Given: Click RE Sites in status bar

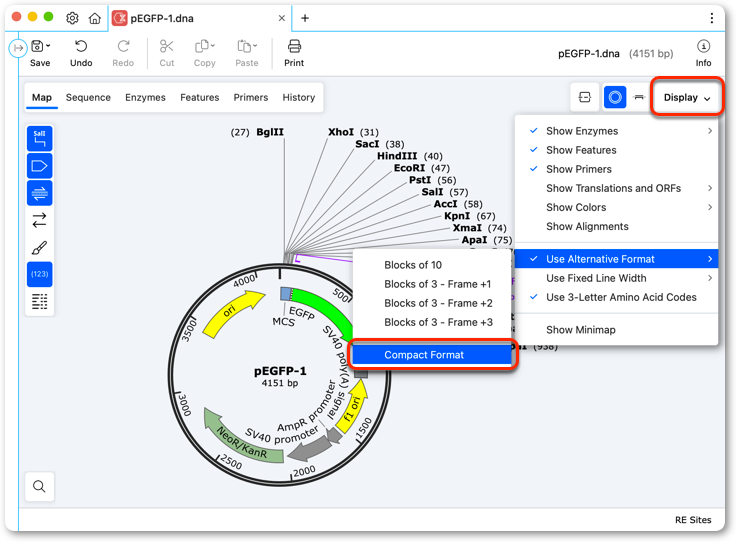Looking at the screenshot, I should pos(693,520).
